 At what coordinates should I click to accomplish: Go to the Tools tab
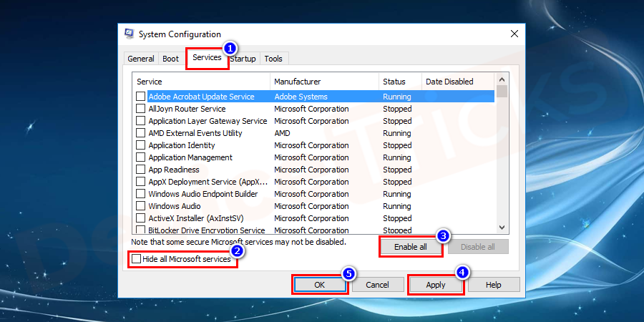point(273,59)
